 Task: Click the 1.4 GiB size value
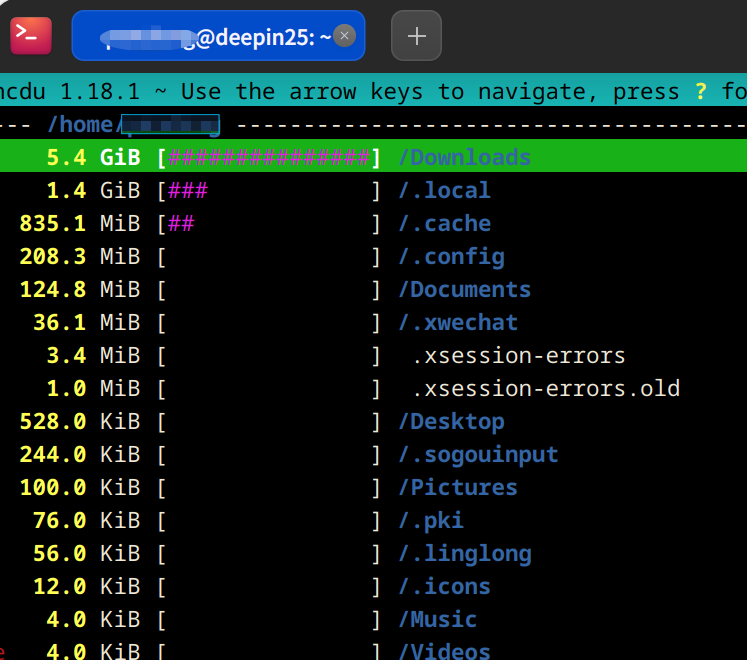93,191
